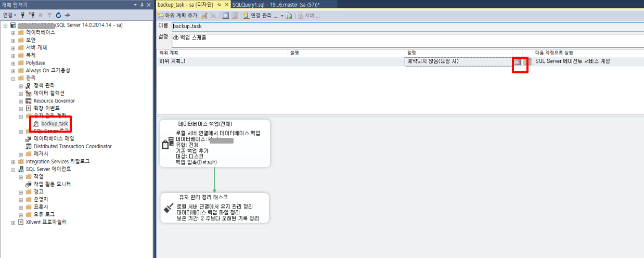The width and height of the screenshot is (644, 258).
Task: Expand the PolyBase folder
Action: point(14,62)
